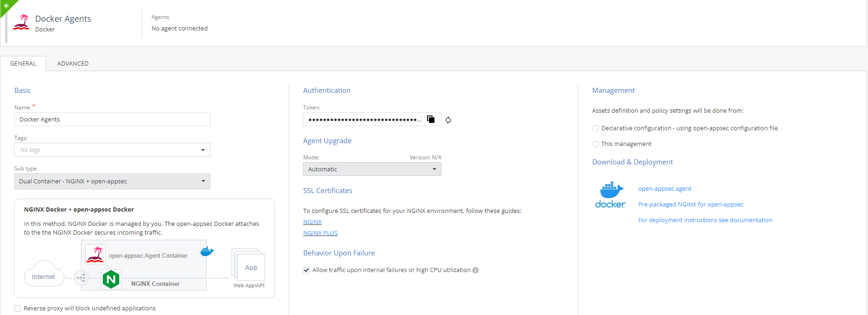Select This management radio option
This screenshot has height=315, width=868.
595,144
